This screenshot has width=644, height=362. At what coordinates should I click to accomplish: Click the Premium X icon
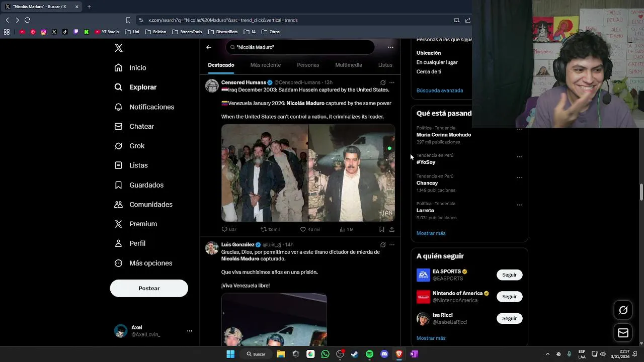118,224
